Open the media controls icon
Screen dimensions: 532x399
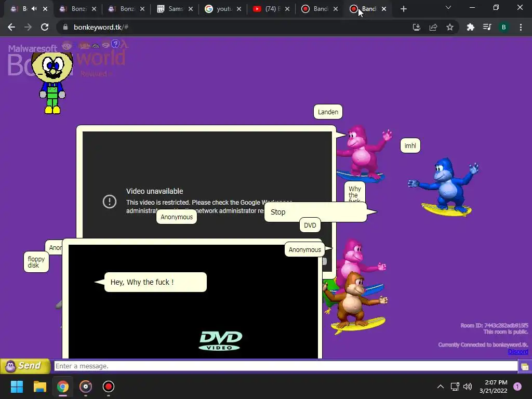(x=487, y=27)
